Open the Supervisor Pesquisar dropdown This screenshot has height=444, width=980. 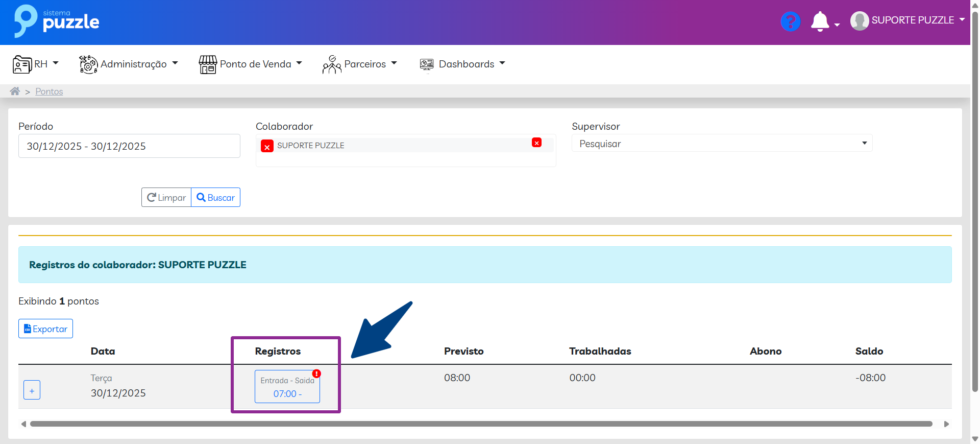click(x=721, y=144)
